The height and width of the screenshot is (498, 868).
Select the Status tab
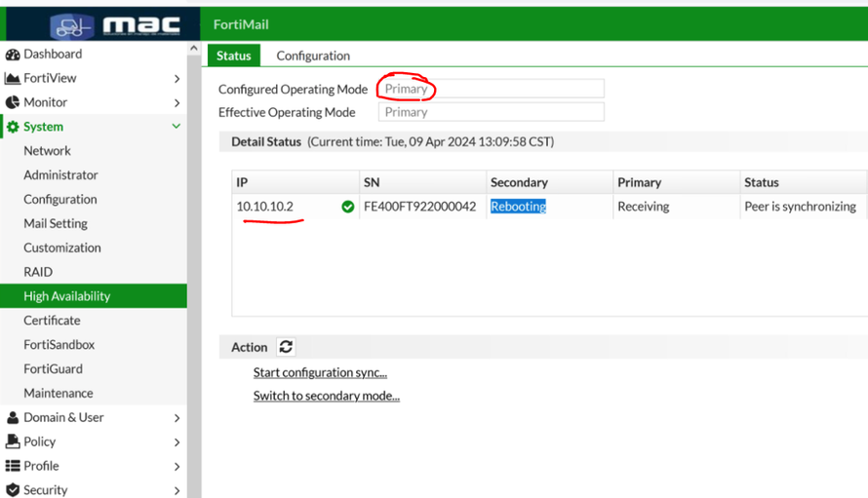click(x=234, y=56)
